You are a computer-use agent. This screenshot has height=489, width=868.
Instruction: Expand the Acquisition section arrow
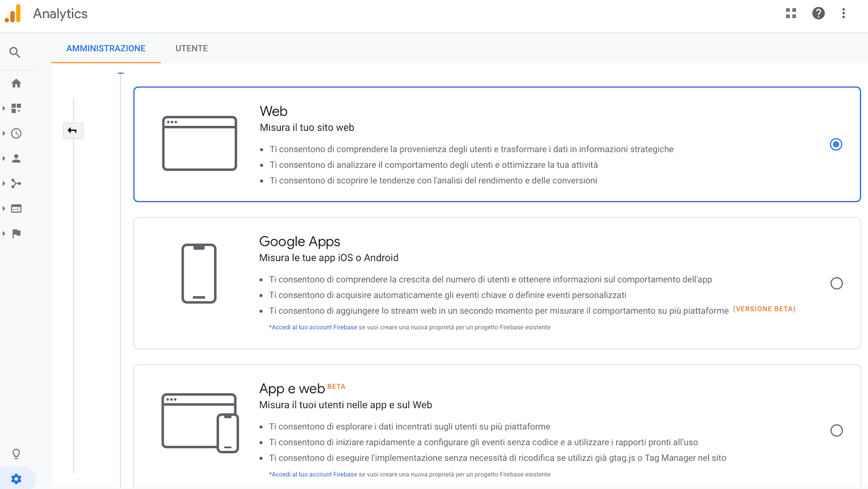coord(4,183)
